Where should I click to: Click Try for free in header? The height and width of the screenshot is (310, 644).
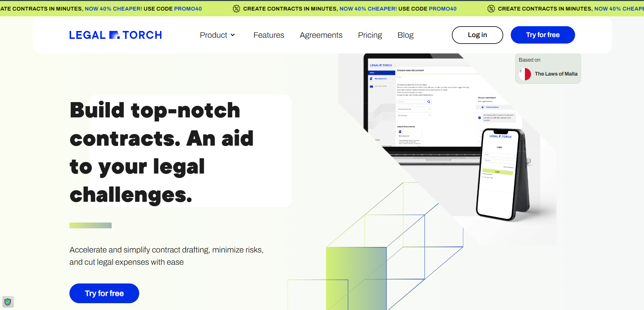543,35
